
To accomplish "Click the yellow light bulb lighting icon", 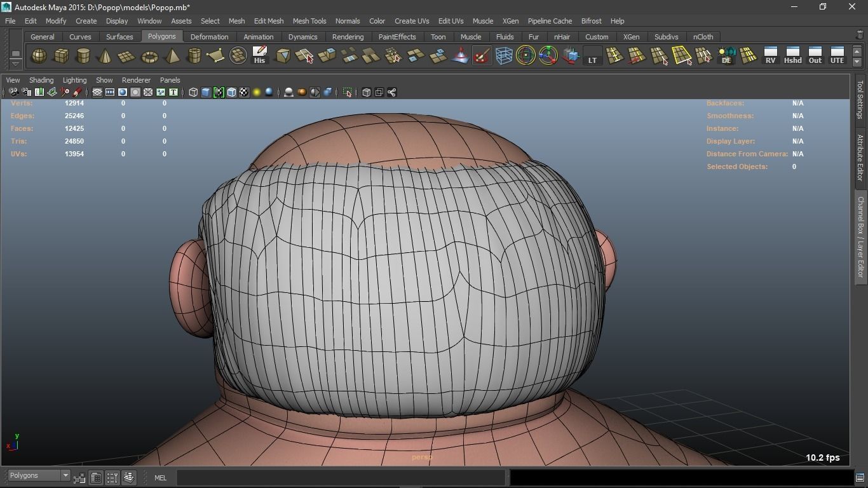I will [257, 93].
